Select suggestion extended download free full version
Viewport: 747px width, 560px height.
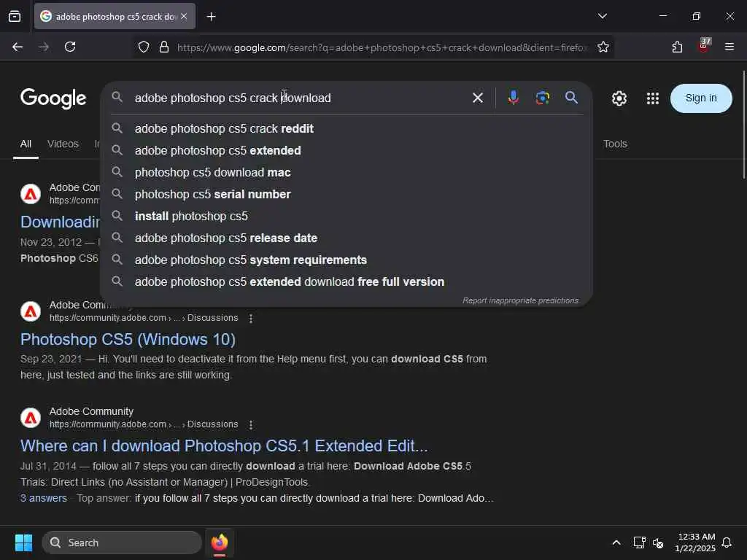(347, 282)
